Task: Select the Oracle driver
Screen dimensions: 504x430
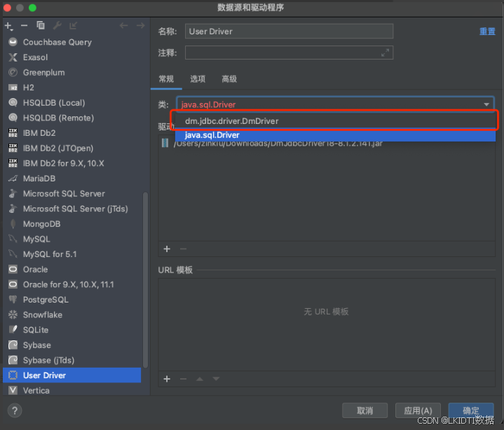Action: 72,269
